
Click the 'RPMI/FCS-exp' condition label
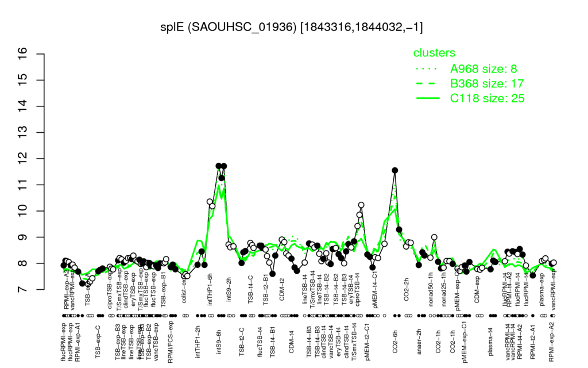[171, 342]
